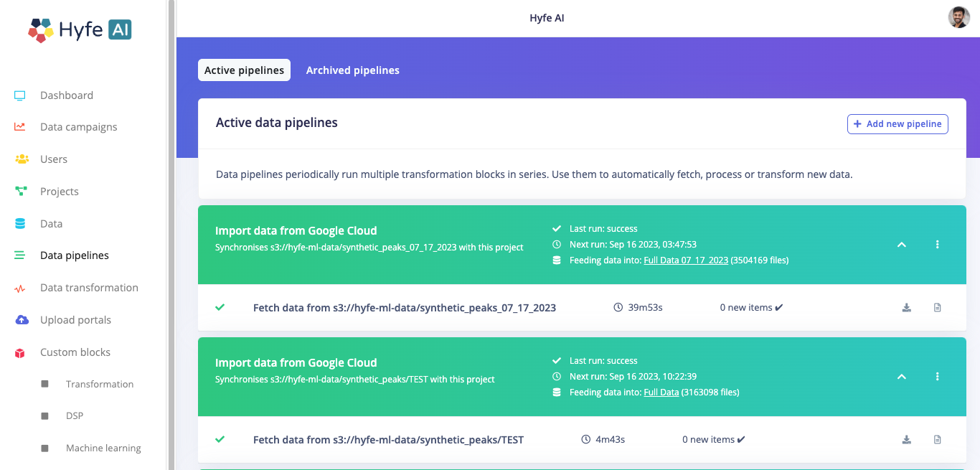Select the Active pipelines tab
Image resolution: width=980 pixels, height=470 pixels.
(x=244, y=70)
